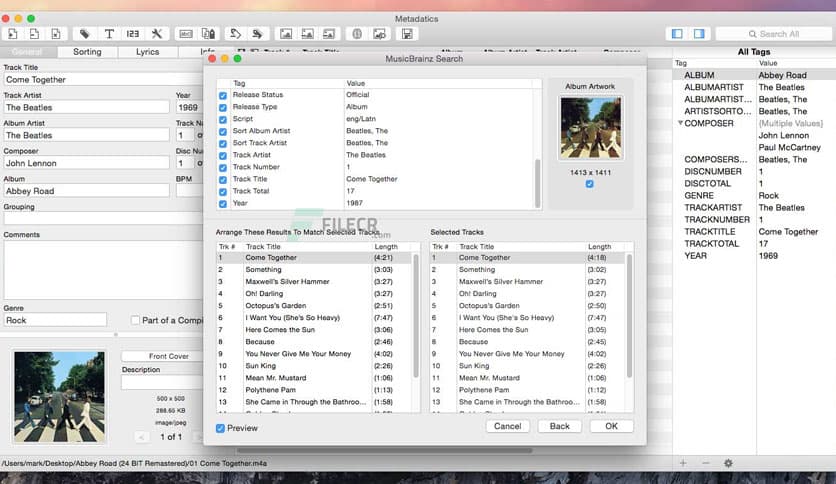Click the Back button in dialog
This screenshot has height=484, width=836.
[x=560, y=426]
